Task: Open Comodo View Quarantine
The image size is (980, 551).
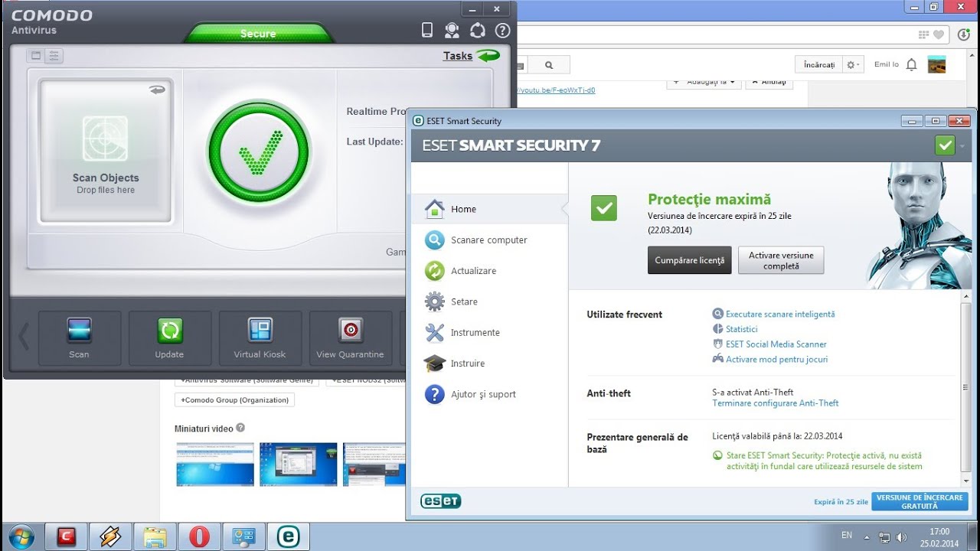Action: [350, 337]
